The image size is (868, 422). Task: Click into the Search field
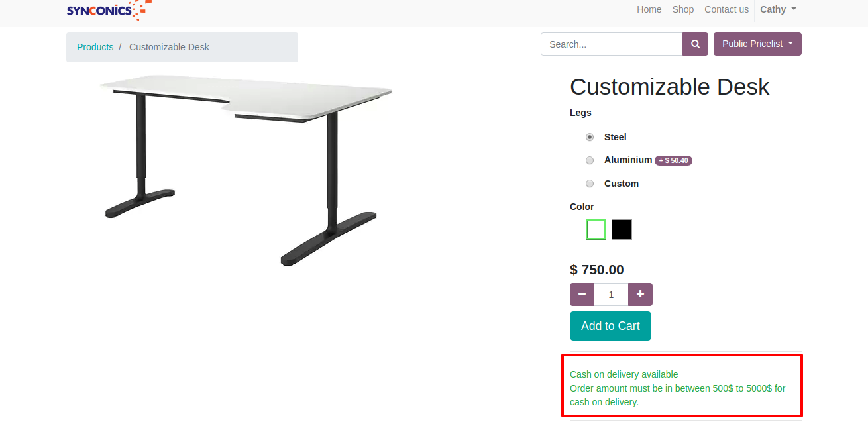(x=612, y=44)
